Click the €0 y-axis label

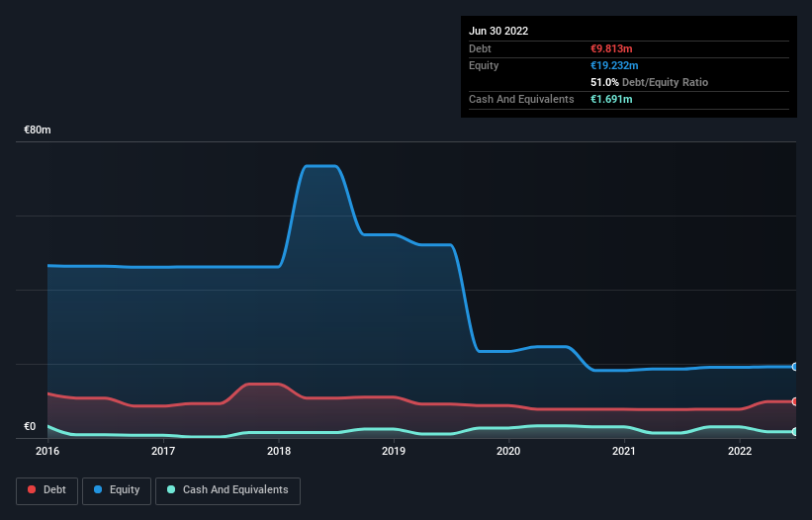(x=30, y=426)
